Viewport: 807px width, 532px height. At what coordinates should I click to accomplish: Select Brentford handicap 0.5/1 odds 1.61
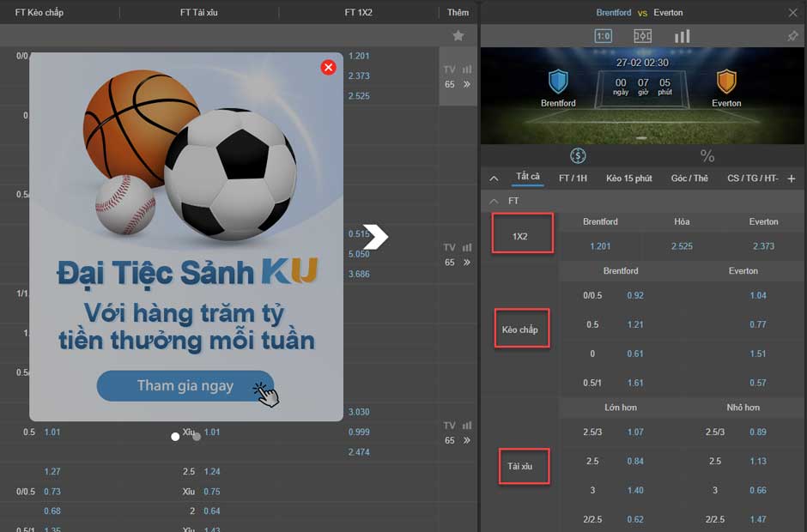635,383
